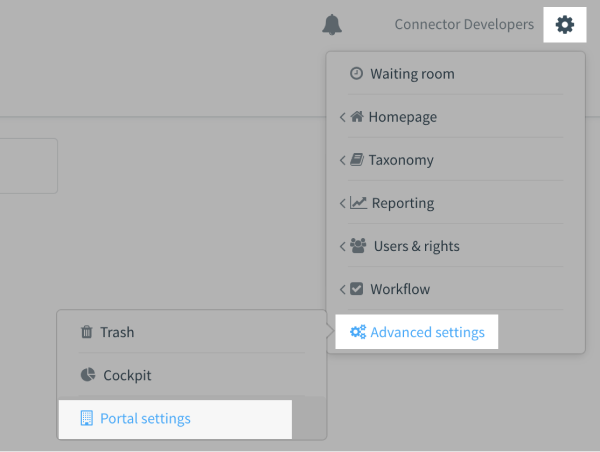Open the Cockpit menu entry
The height and width of the screenshot is (452, 600).
pyautogui.click(x=127, y=376)
